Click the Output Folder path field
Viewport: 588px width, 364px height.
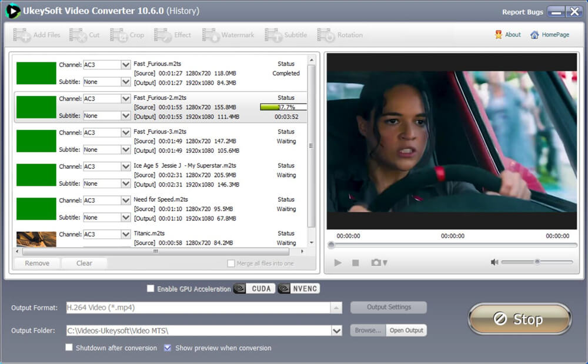click(199, 330)
